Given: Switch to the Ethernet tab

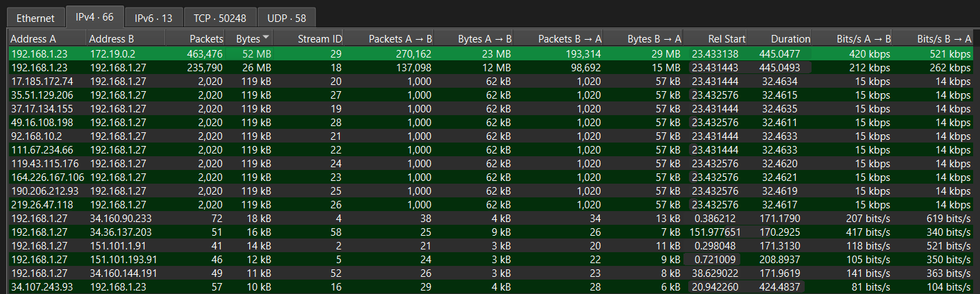Looking at the screenshot, I should (35, 18).
